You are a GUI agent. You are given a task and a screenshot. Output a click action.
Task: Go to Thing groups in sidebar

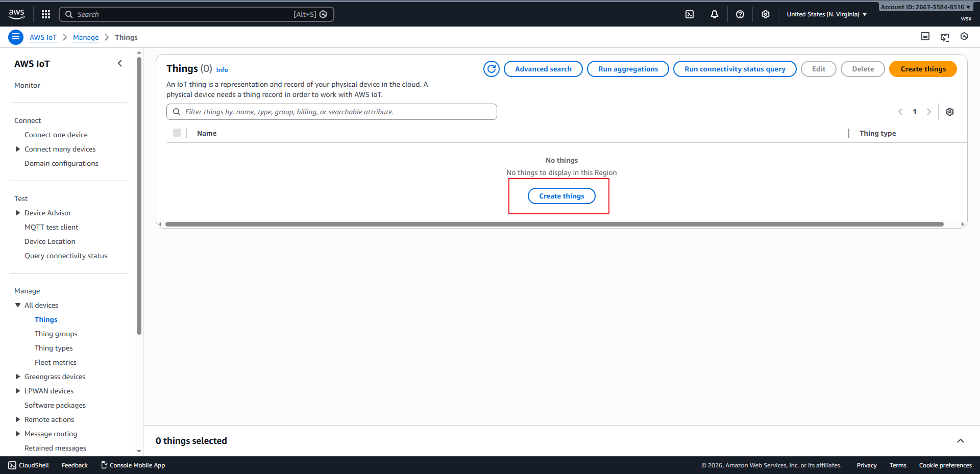coord(56,334)
